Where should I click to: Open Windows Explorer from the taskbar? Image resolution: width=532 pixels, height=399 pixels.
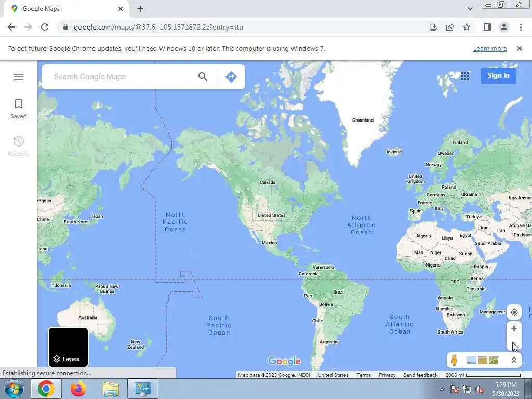[x=111, y=389]
